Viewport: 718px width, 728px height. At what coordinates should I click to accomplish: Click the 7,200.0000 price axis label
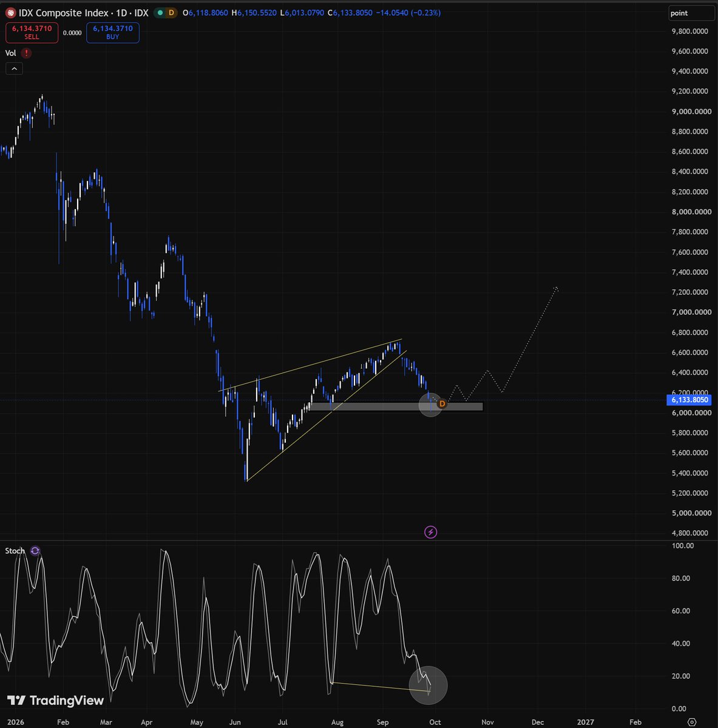689,292
